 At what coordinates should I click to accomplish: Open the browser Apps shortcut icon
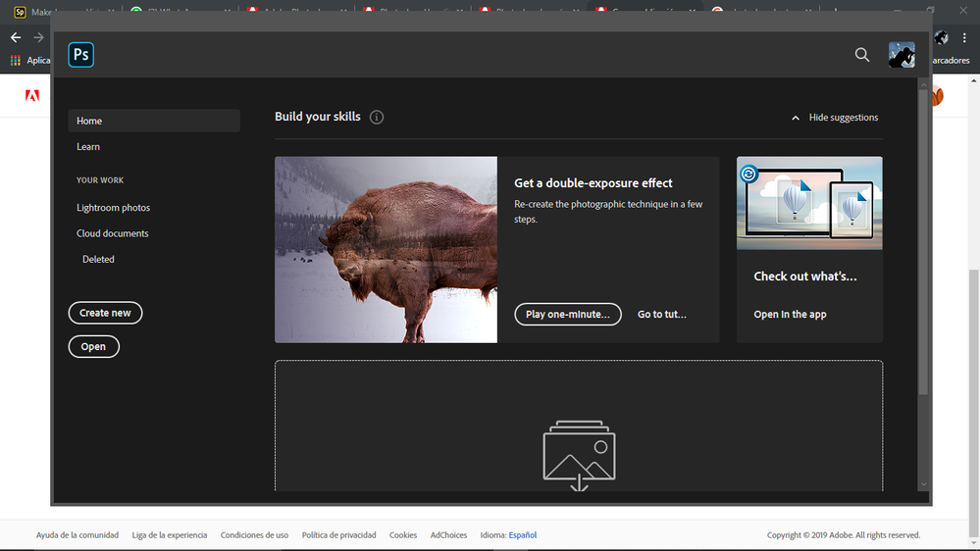(15, 61)
